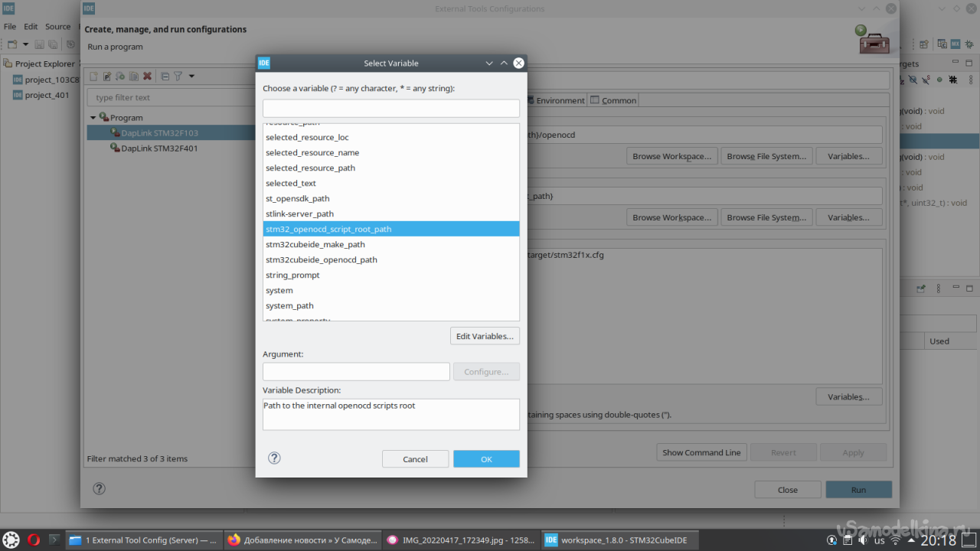Switch to the Environment tab

pos(555,100)
